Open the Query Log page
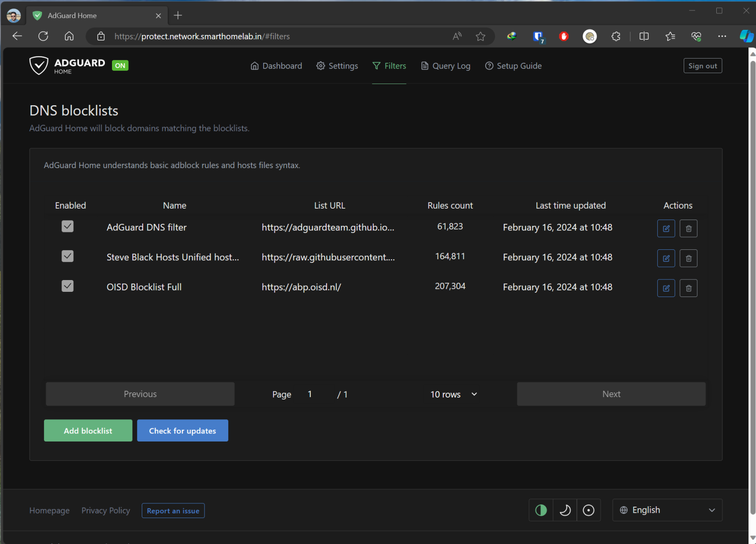This screenshot has height=544, width=756. pyautogui.click(x=446, y=66)
